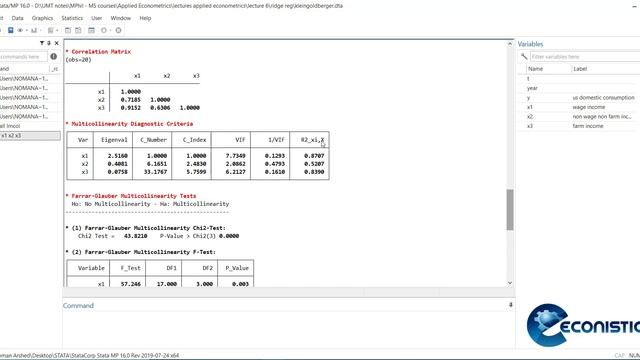Click the correlation value 0.9152

click(x=131, y=108)
